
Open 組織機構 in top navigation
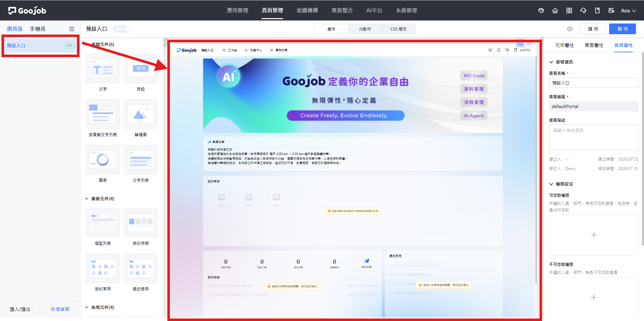click(x=307, y=10)
